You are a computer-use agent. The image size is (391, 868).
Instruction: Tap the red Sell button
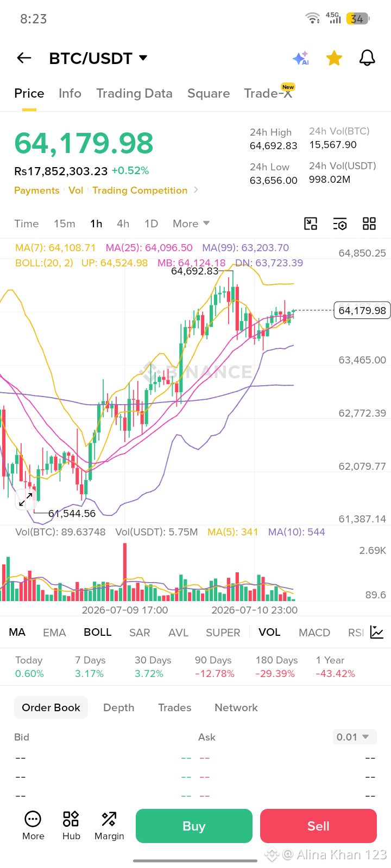(318, 826)
